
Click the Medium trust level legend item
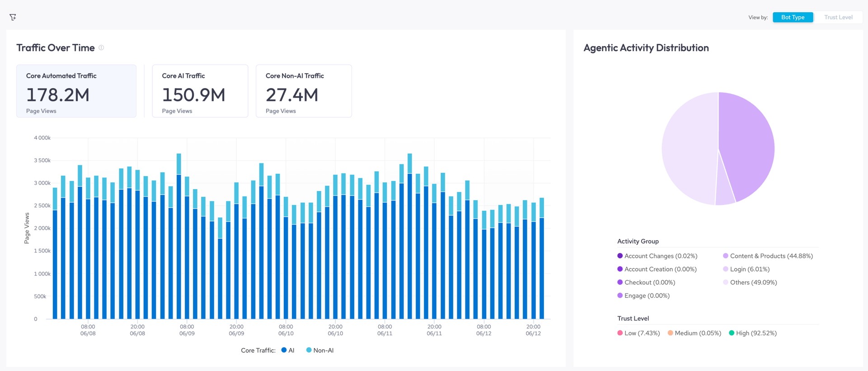pos(694,333)
